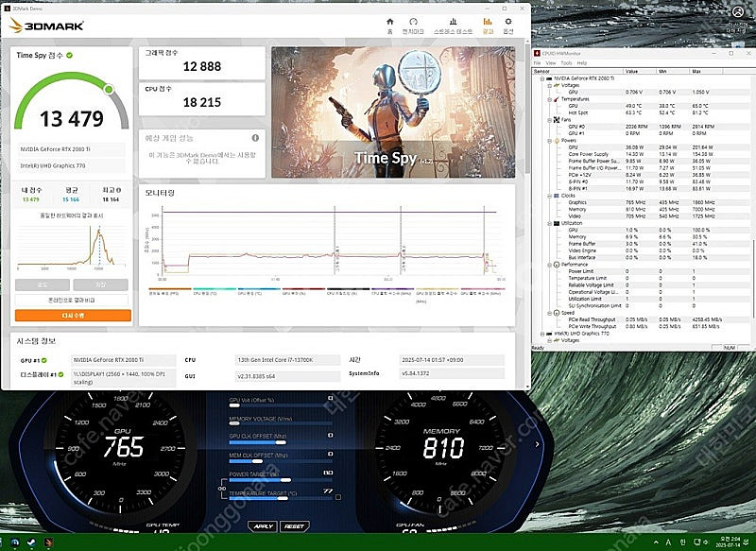
Task: Tick the checkbox next to Temperature Target
Action: (x=338, y=496)
